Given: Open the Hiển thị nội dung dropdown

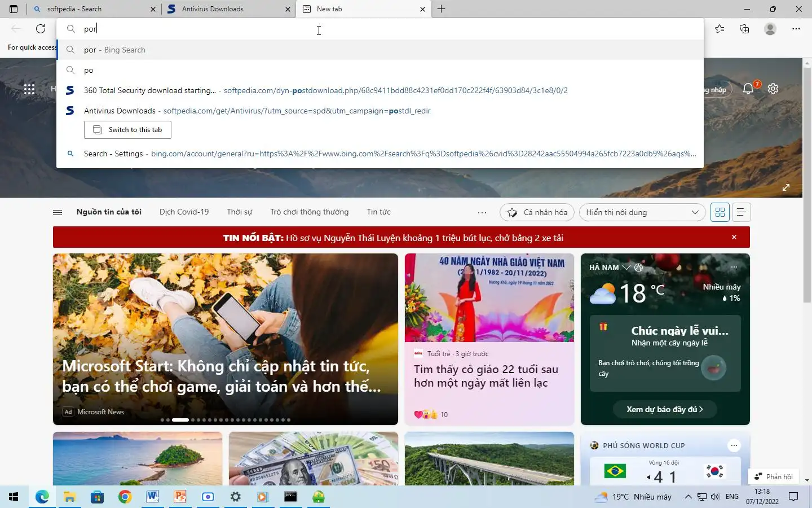Looking at the screenshot, I should (x=642, y=212).
